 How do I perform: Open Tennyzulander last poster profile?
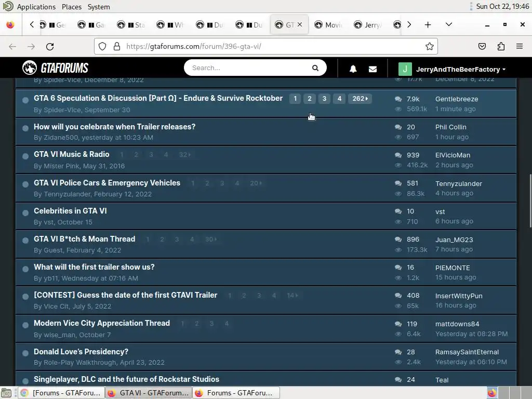(x=459, y=183)
